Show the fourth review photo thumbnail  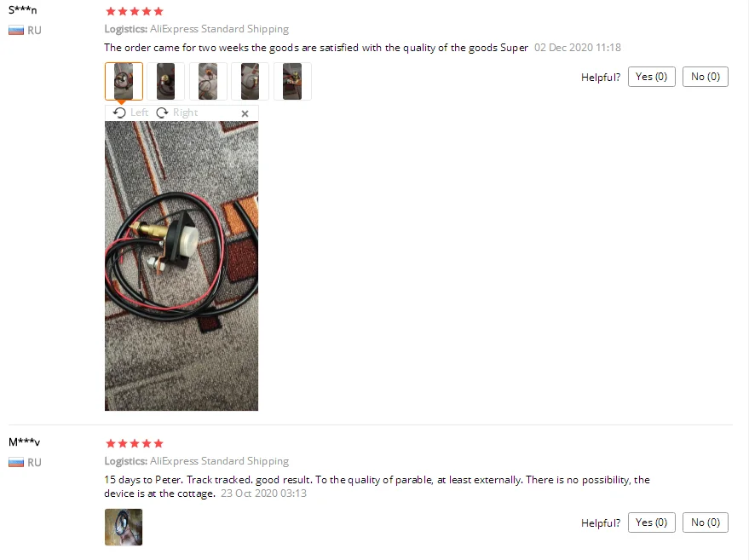250,81
